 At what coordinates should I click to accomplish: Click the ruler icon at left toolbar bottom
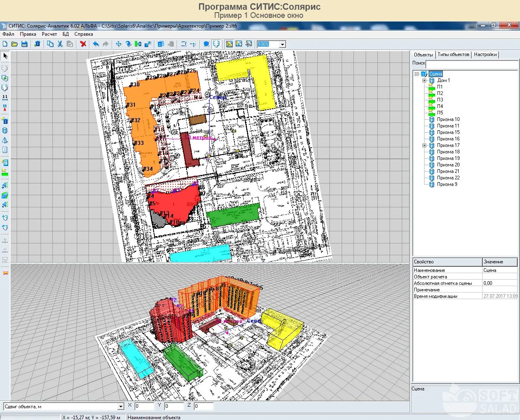click(x=5, y=273)
